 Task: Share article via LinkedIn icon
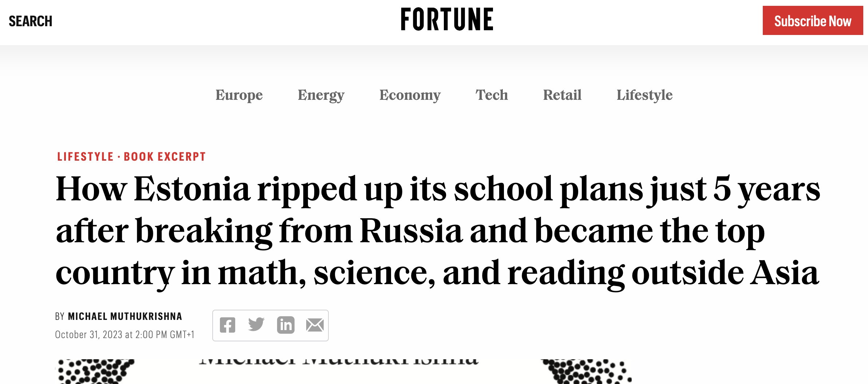tap(286, 325)
